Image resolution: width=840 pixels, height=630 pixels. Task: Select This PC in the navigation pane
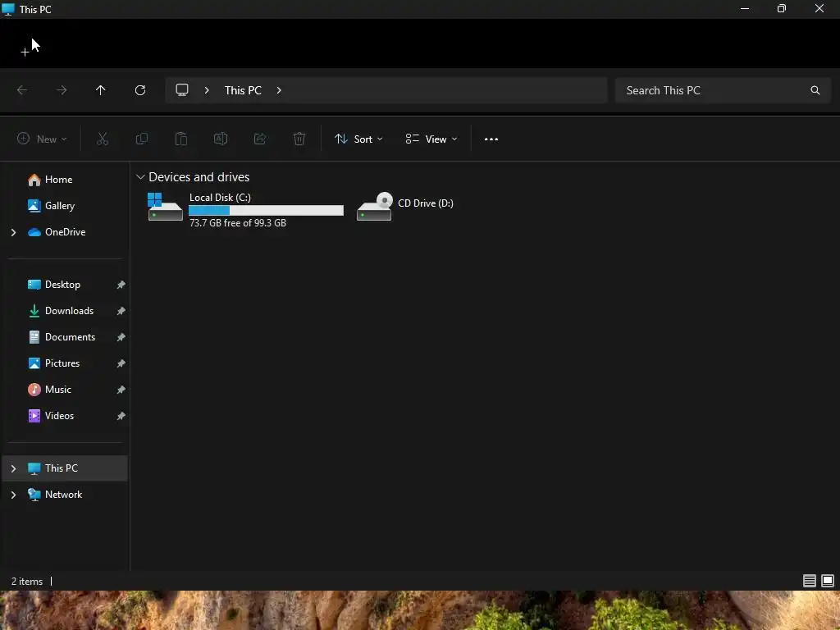coord(65,468)
